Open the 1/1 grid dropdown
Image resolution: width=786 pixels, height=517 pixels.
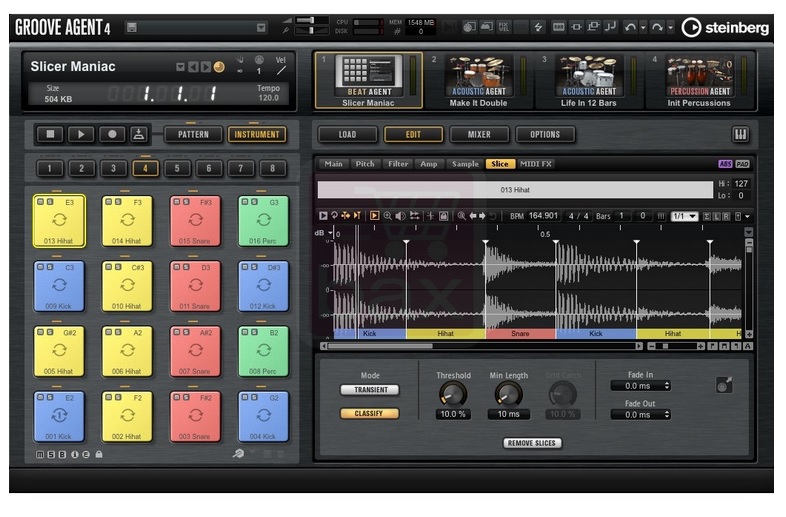click(685, 216)
